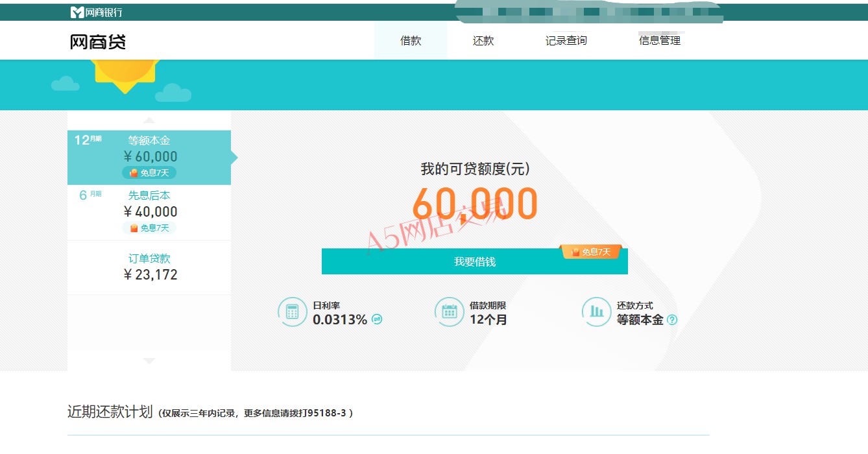Click the 网商银行 logo icon
Viewport: 868px width, 454px height.
(77, 12)
